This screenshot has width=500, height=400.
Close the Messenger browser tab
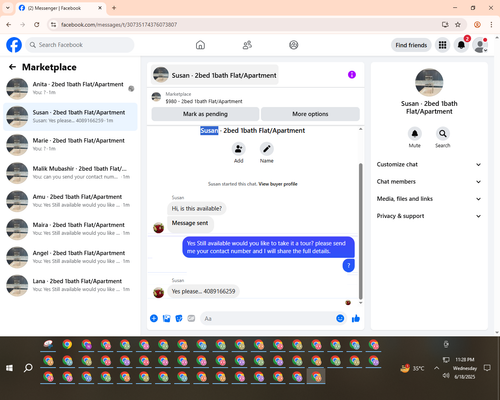(x=100, y=8)
